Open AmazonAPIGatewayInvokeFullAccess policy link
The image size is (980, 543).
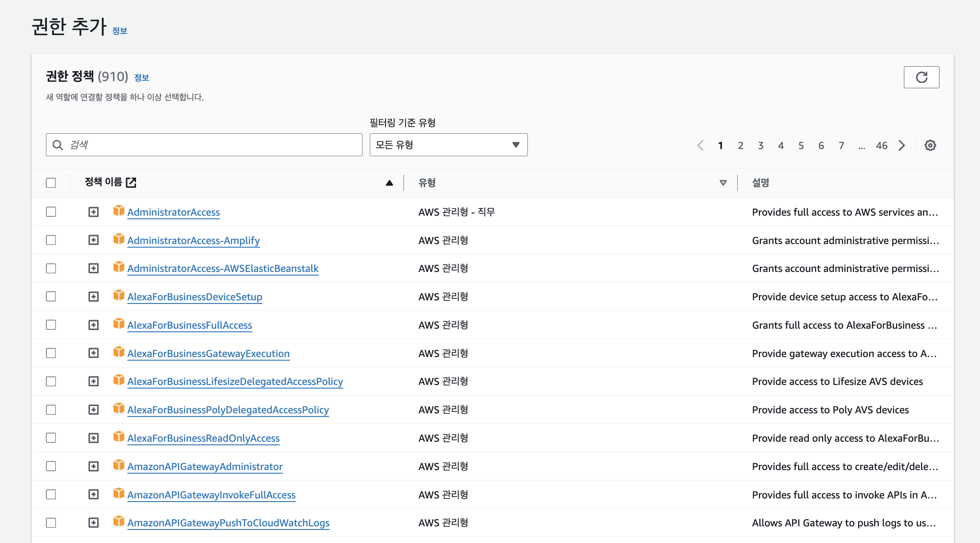tap(211, 495)
